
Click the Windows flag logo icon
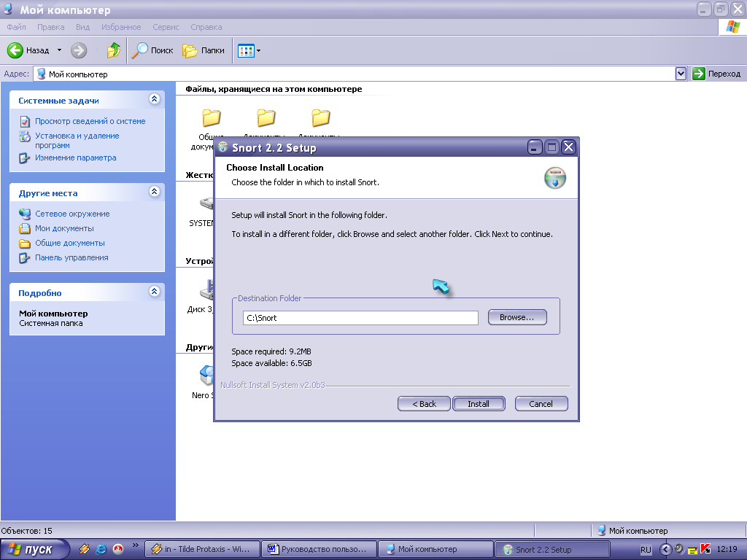(x=732, y=27)
